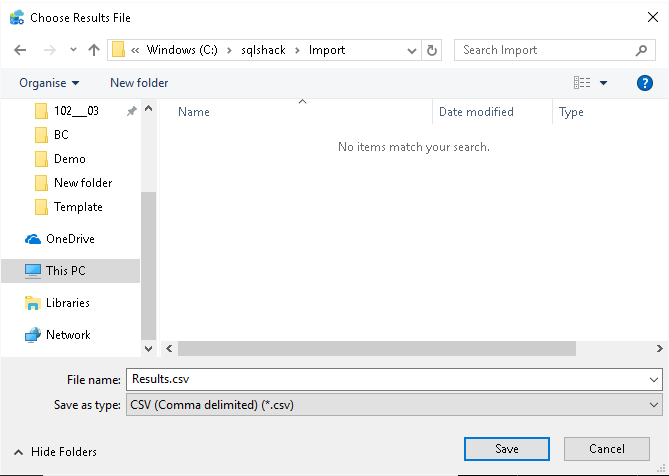Click the Save button
Image resolution: width=669 pixels, height=476 pixels.
tap(506, 449)
